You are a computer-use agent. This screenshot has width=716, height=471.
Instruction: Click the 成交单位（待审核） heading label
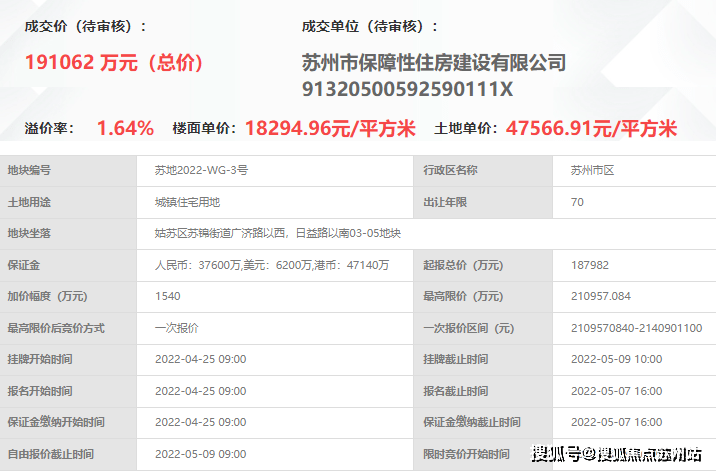click(369, 26)
